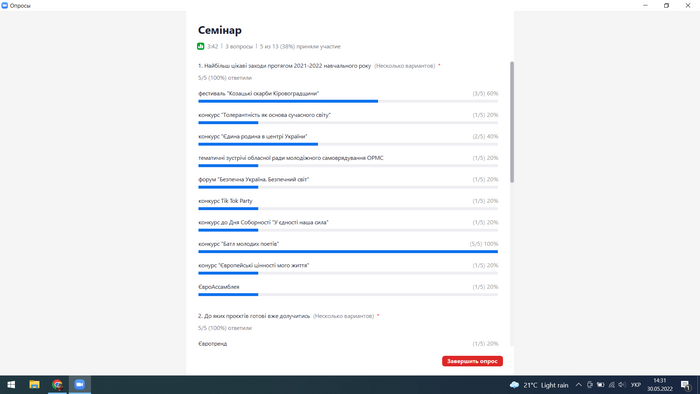Click the (5/5) 100% result value
This screenshot has height=394, width=700.
483,244
